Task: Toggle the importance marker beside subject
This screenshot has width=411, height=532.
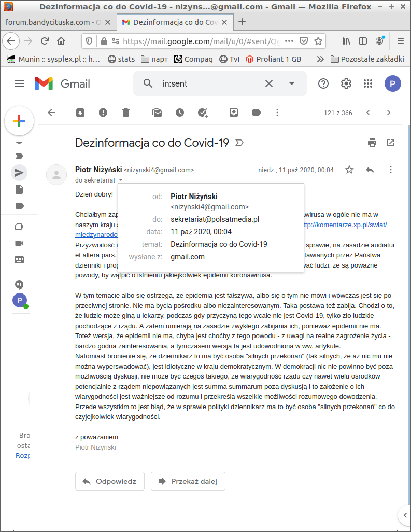Action: 239,143
